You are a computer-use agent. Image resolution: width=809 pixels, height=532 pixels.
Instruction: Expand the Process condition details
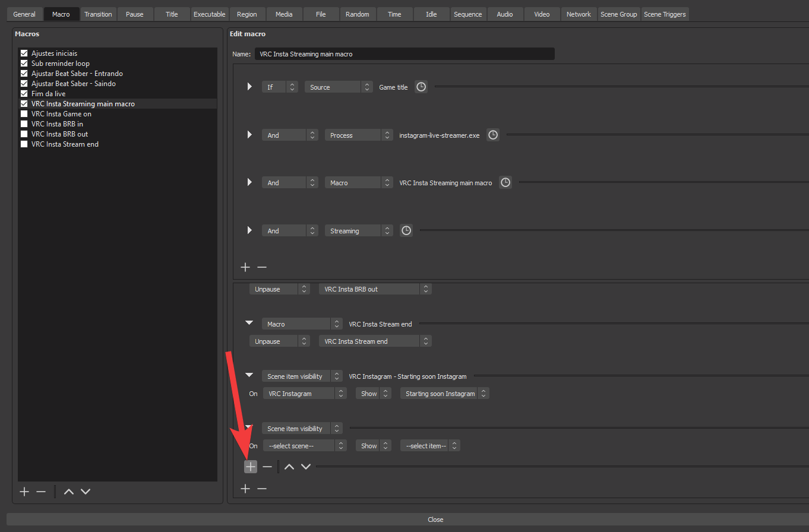coord(249,135)
